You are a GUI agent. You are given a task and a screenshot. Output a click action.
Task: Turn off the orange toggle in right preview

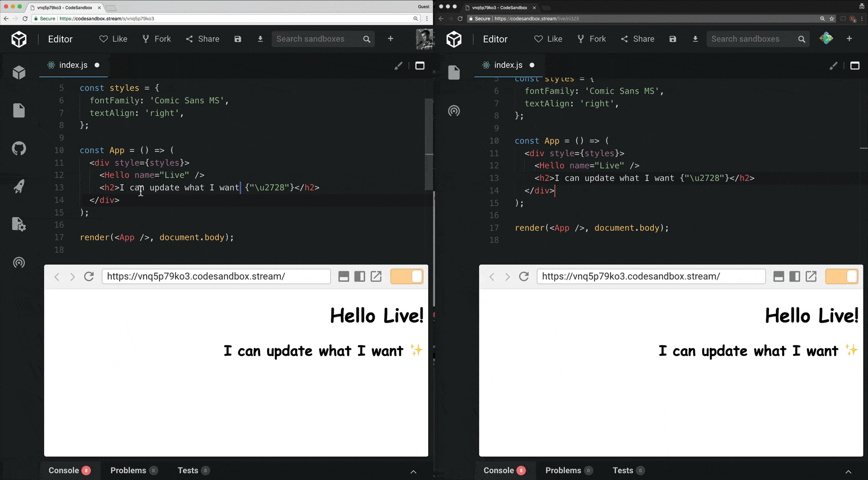(841, 276)
